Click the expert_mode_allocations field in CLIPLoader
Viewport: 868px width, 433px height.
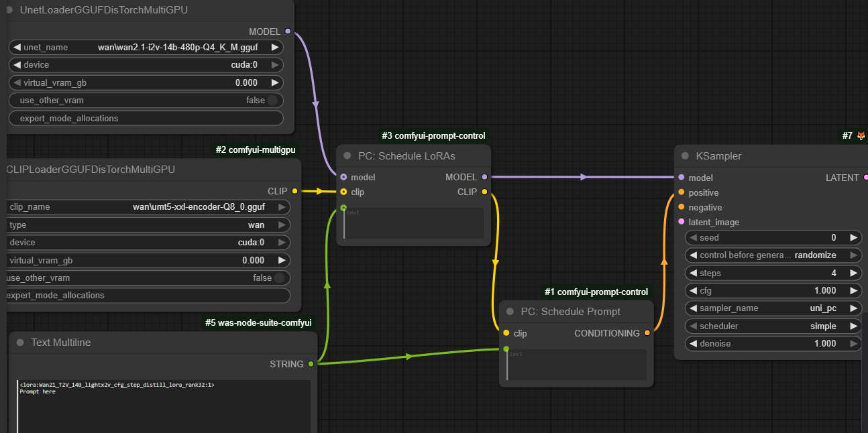(x=147, y=296)
